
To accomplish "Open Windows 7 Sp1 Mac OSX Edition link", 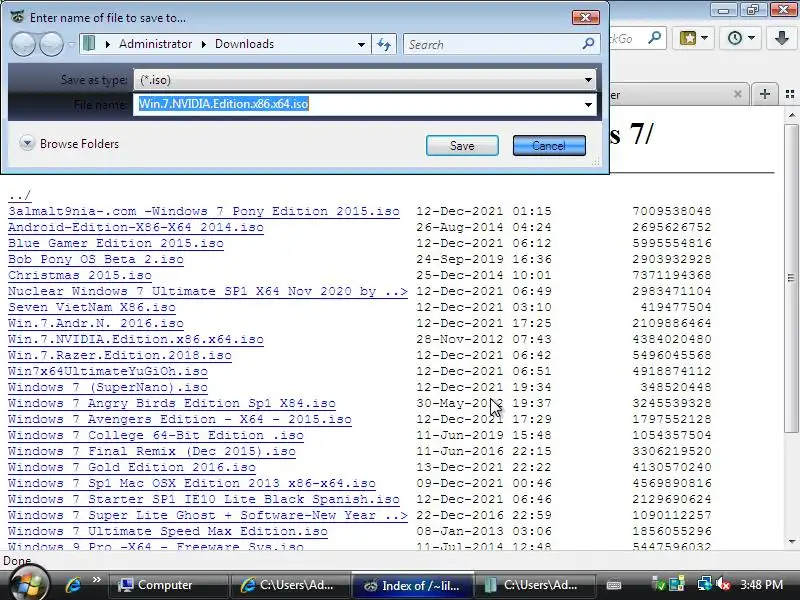I will 192,483.
